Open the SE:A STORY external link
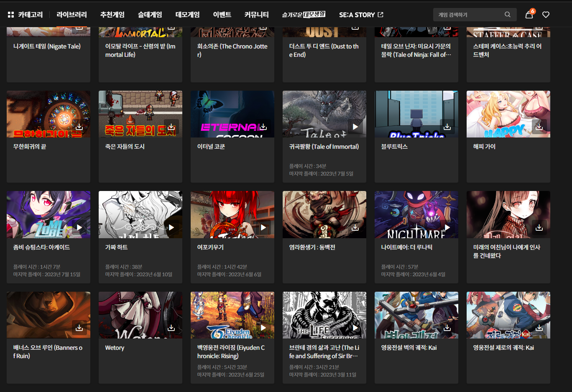 pos(361,15)
